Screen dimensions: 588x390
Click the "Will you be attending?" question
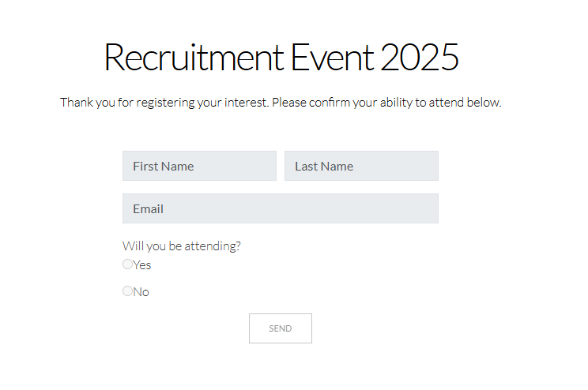182,246
